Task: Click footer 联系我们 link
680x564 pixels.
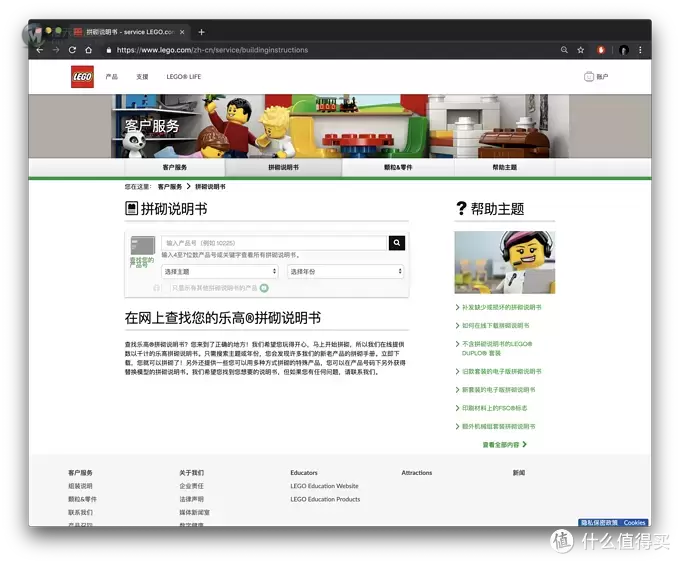Action: (x=80, y=512)
